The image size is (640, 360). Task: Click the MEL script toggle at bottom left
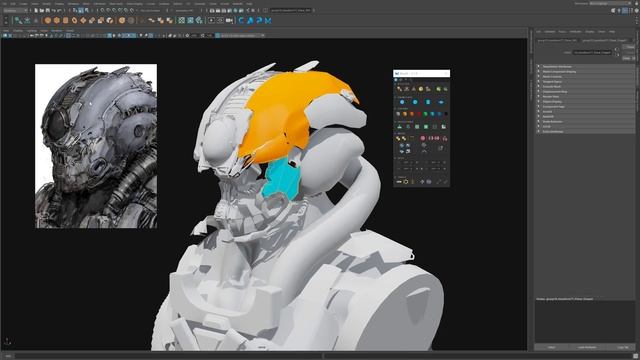pyautogui.click(x=8, y=356)
